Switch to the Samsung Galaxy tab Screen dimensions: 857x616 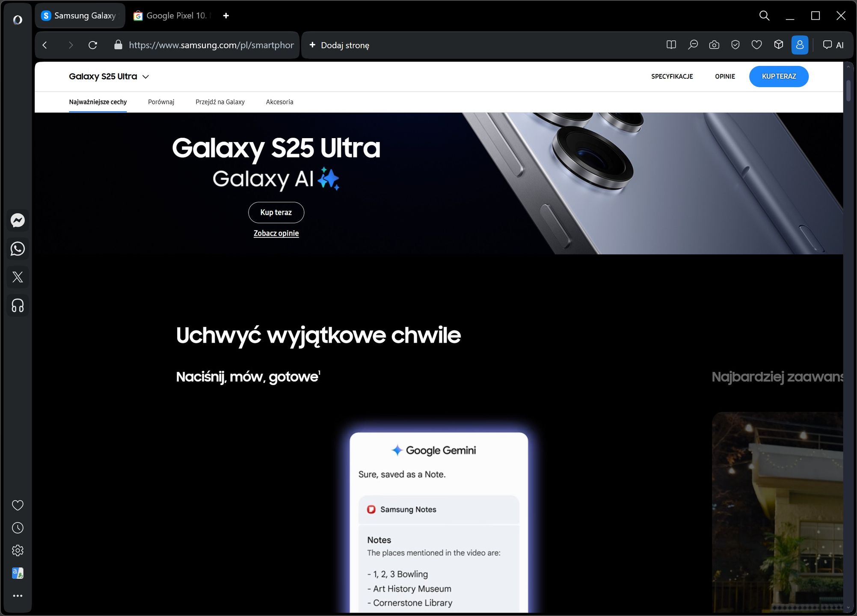pyautogui.click(x=80, y=16)
